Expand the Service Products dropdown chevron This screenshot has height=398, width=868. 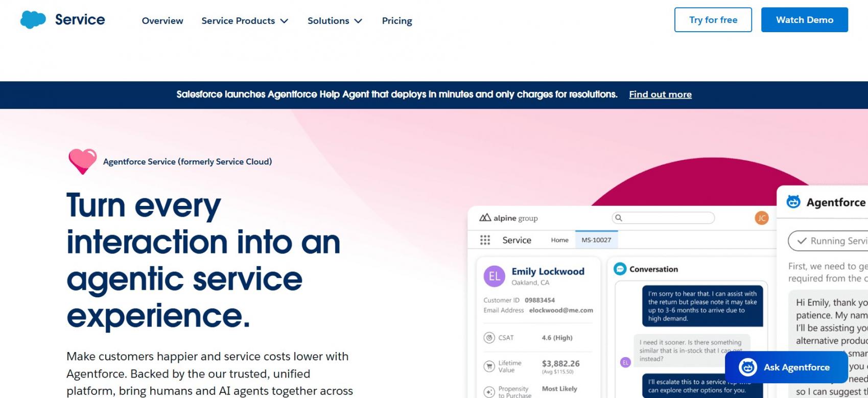click(x=285, y=21)
